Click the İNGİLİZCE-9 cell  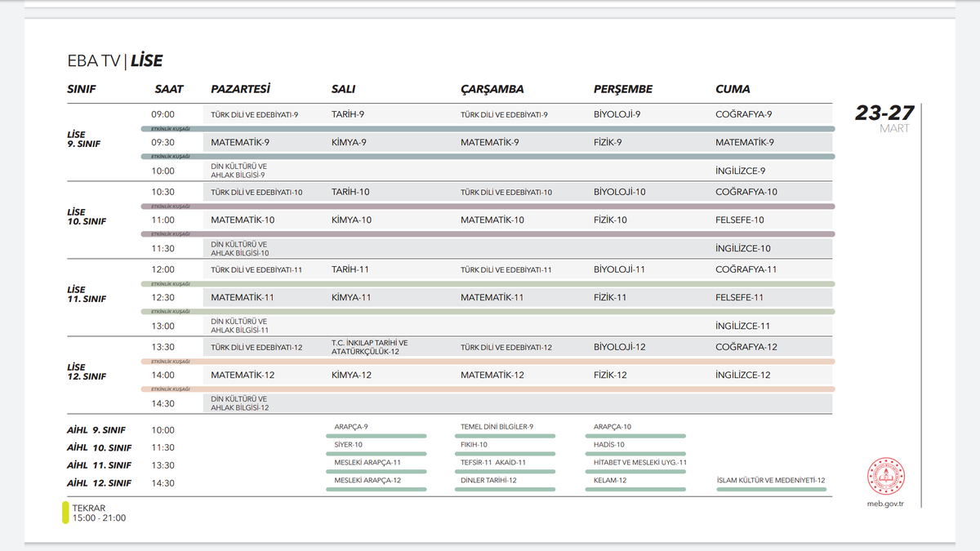(x=740, y=171)
